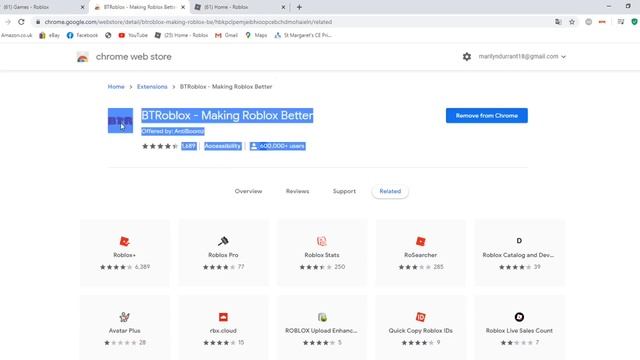Screen dimensions: 640x360
Task: Click the RoSearcher card title
Action: pyautogui.click(x=420, y=255)
